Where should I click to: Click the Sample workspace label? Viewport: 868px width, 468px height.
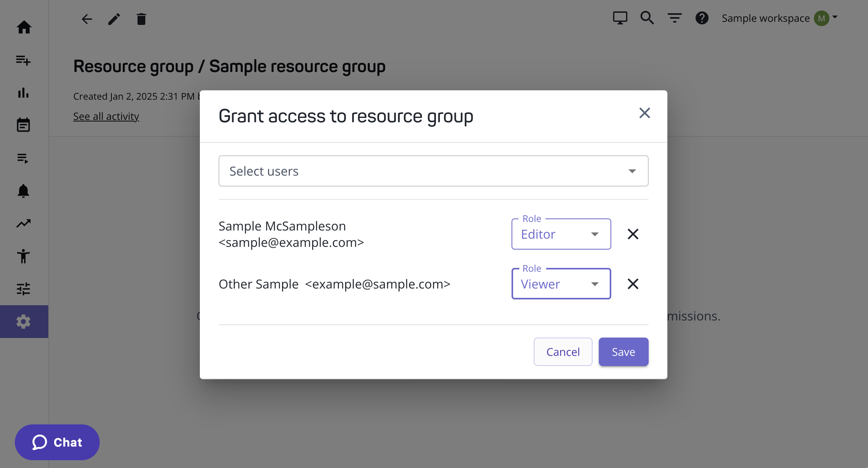(x=766, y=18)
